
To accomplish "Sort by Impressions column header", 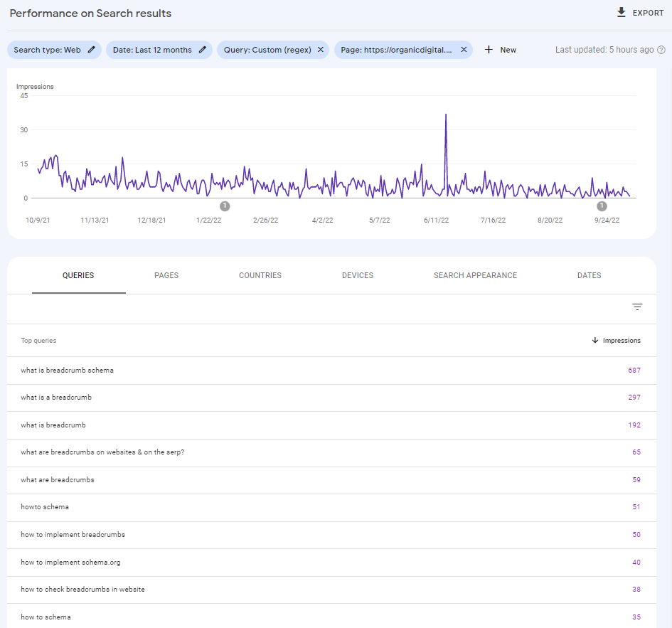I will coord(616,341).
